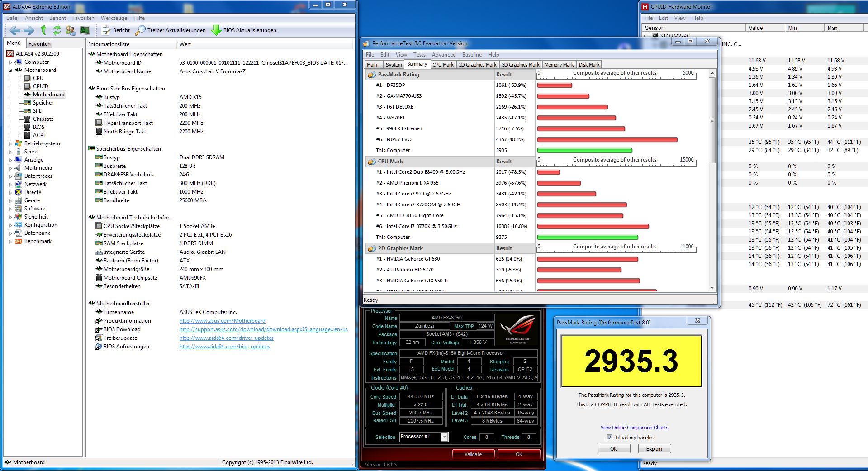Switch to the Memory Mark tab

click(x=559, y=65)
